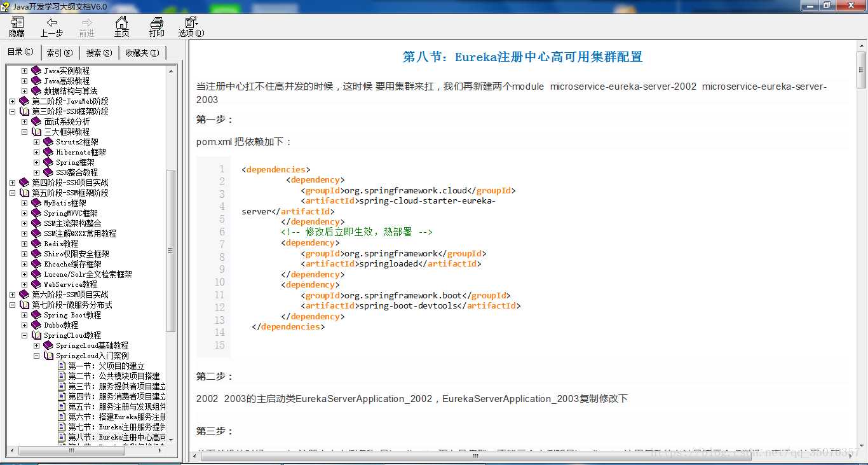
Task: Expand the Spring Boot教程 node
Action: [24, 315]
